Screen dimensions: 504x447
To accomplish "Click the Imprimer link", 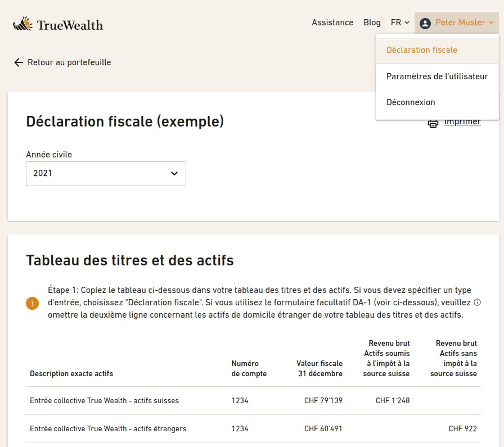I will (x=462, y=122).
